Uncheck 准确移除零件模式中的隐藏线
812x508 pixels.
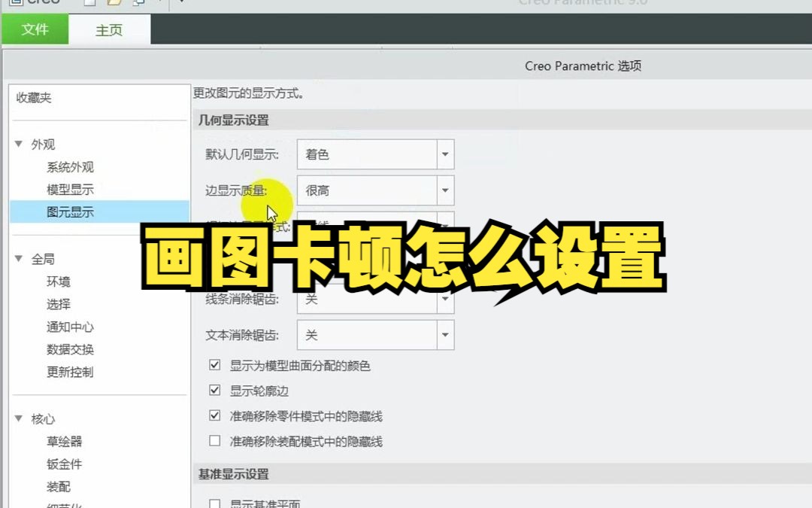[215, 416]
